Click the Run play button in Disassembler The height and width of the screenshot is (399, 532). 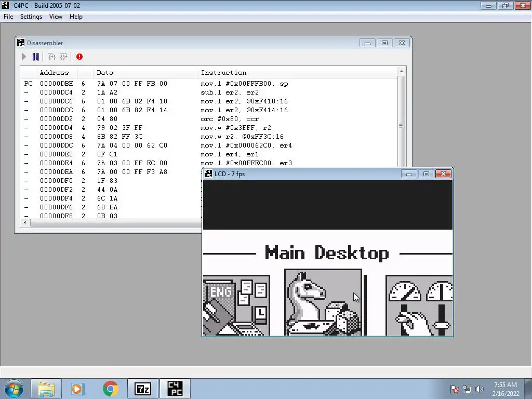(x=24, y=57)
